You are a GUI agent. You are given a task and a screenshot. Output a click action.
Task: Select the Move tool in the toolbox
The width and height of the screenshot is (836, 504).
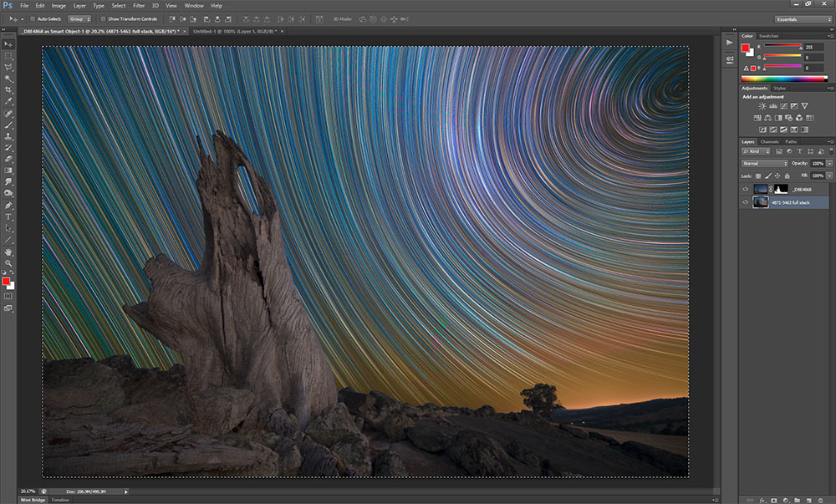coord(8,44)
